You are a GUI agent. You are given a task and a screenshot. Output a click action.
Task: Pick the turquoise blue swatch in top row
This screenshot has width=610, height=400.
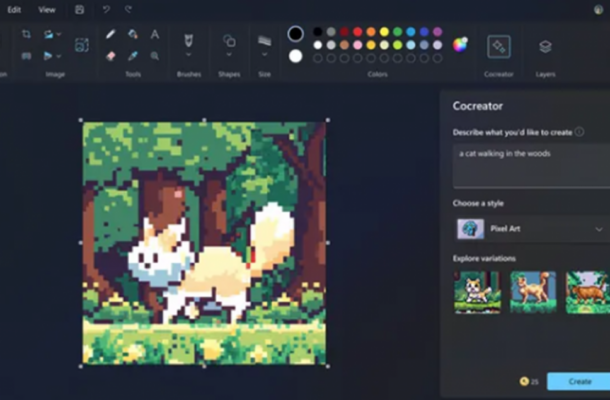tap(411, 32)
